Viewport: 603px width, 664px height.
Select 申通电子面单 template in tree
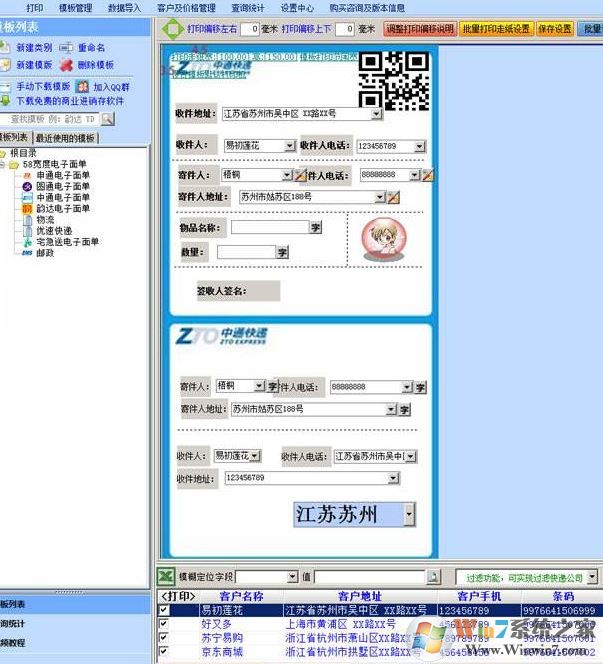[x=63, y=175]
